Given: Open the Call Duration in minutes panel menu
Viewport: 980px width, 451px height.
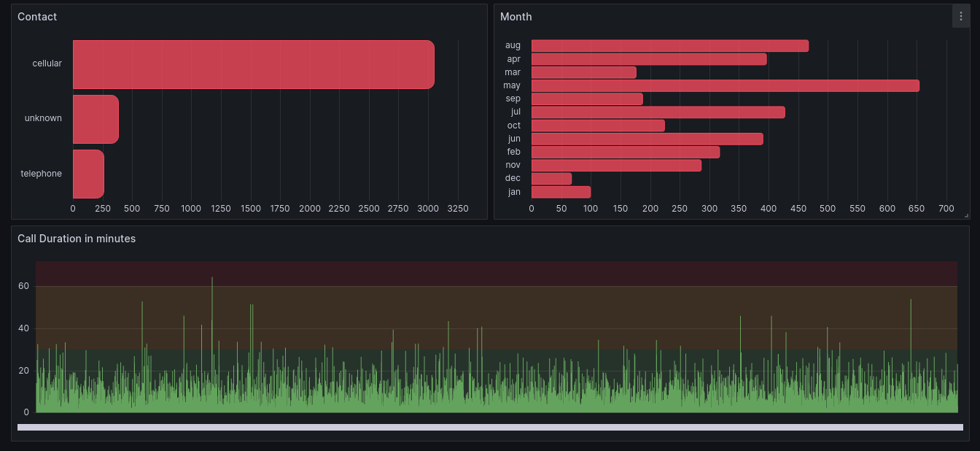Looking at the screenshot, I should tap(77, 239).
